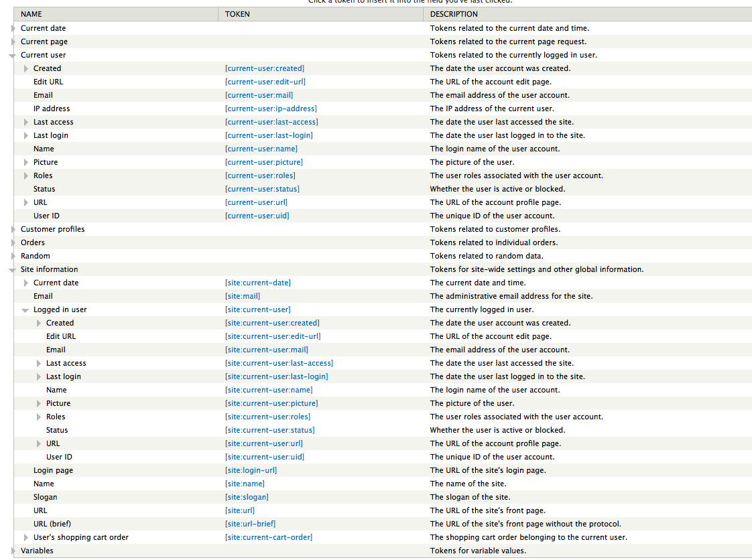Image resolution: width=752 pixels, height=560 pixels.
Task: Expand the Orders token group
Action: tap(13, 242)
